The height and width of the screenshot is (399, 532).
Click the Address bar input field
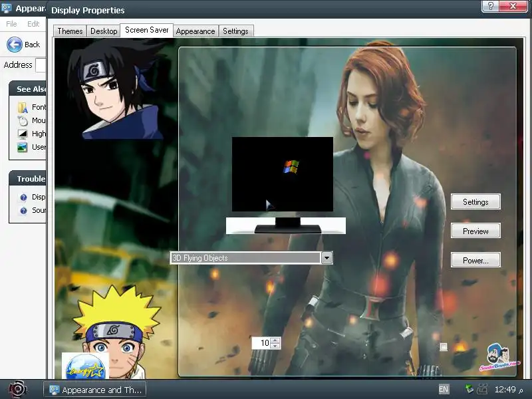click(41, 65)
